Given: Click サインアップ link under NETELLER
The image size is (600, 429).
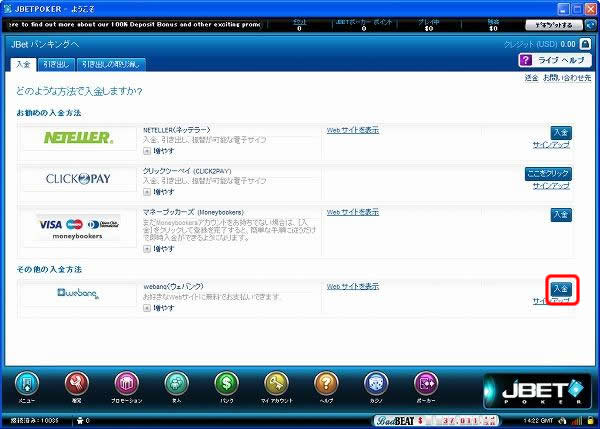Looking at the screenshot, I should (551, 145).
